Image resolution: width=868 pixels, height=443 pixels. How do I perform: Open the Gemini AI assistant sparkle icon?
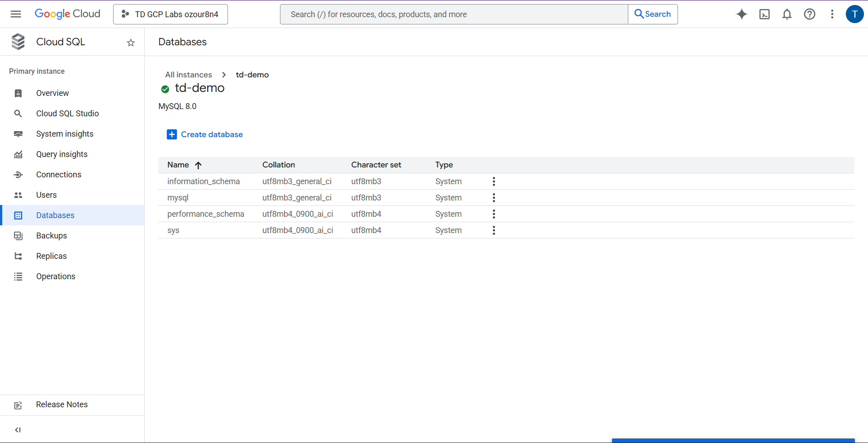click(x=741, y=14)
